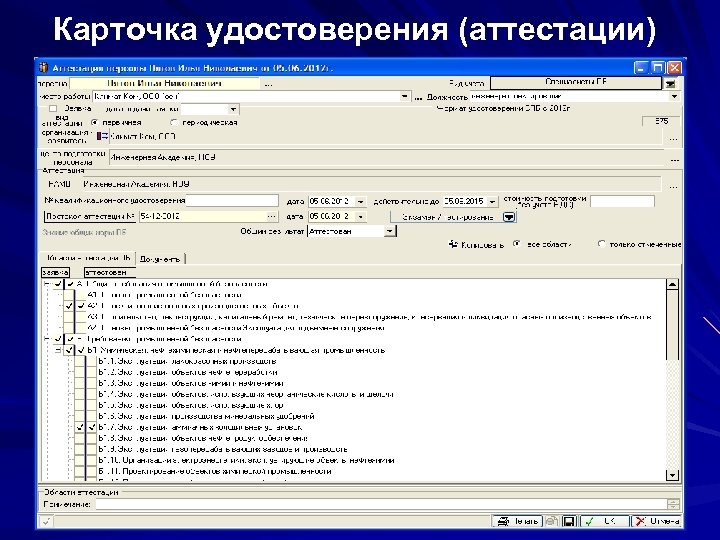The image size is (720, 540).
Task: Click the Примечание text field
Action: click(x=381, y=505)
